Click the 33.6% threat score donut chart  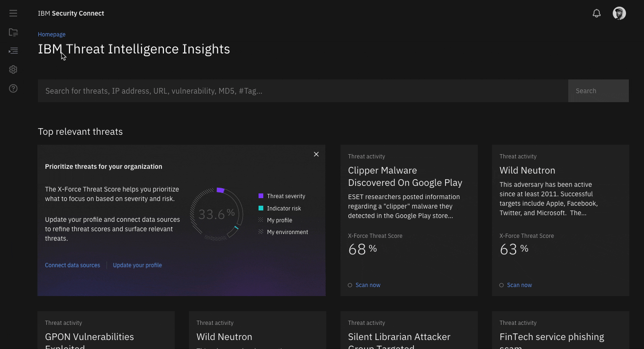(x=216, y=214)
